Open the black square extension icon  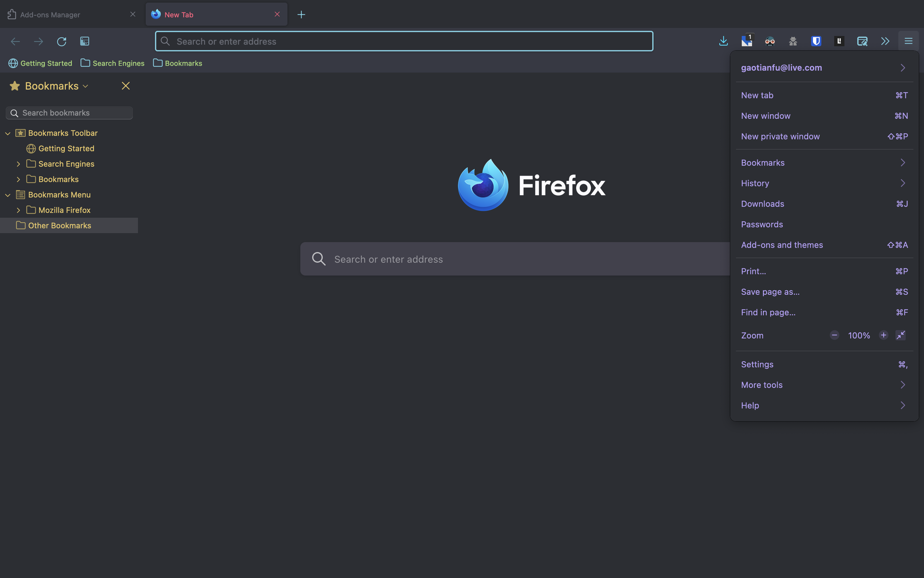click(839, 41)
